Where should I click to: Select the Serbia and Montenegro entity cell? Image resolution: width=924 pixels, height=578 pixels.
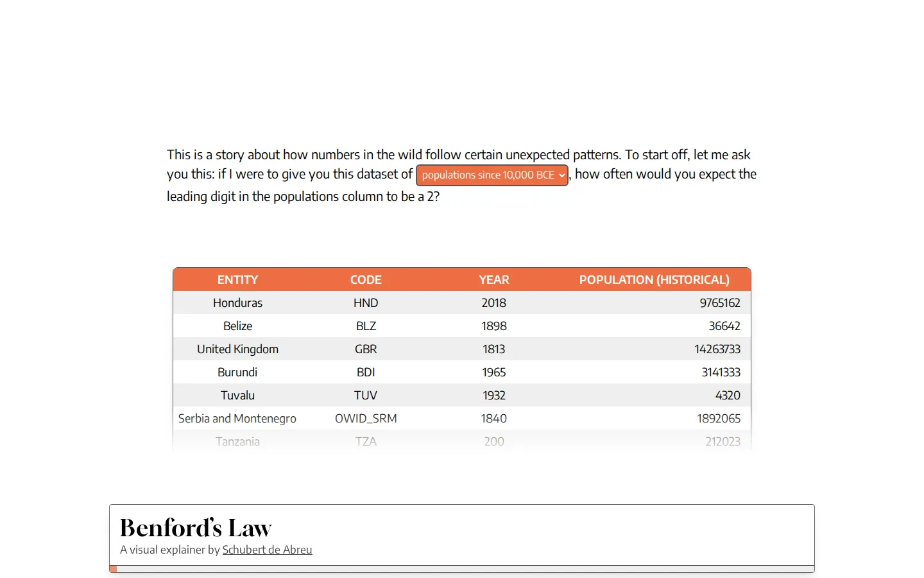237,418
